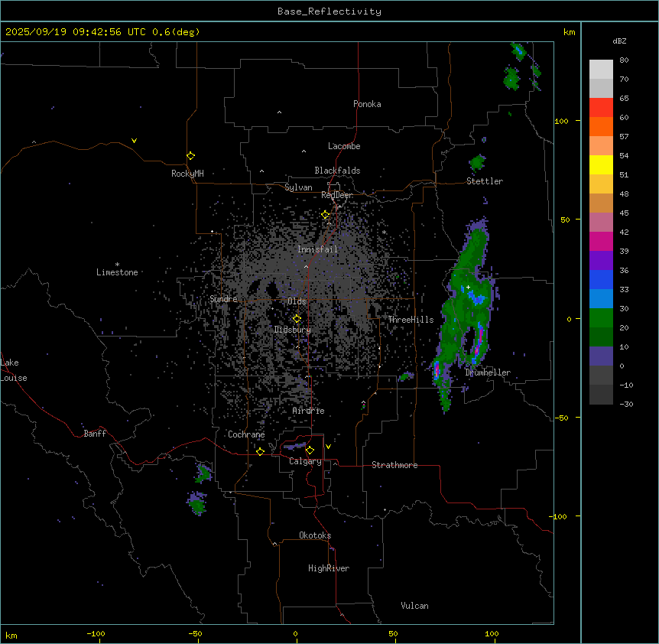Click the Base_Reflectivity title bar

(x=329, y=11)
